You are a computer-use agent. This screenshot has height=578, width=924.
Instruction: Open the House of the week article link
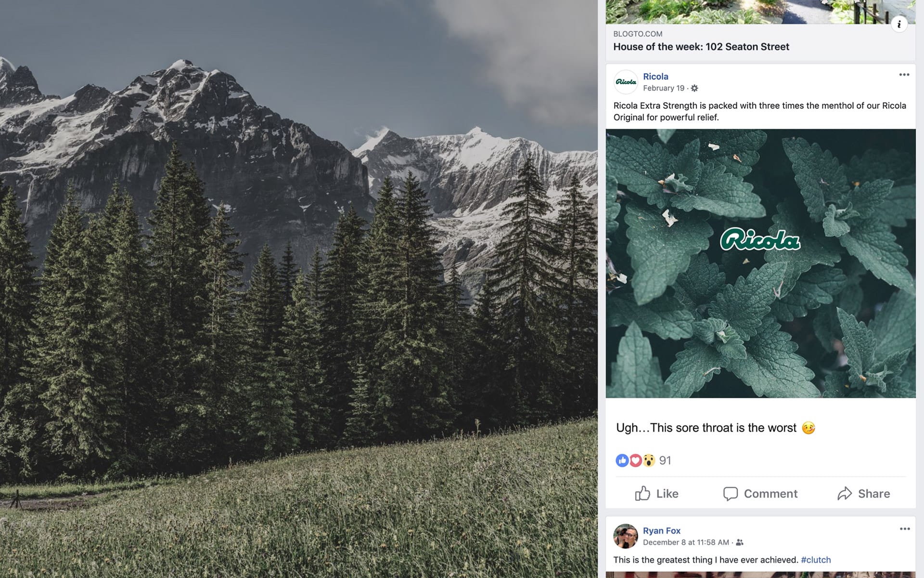point(701,47)
